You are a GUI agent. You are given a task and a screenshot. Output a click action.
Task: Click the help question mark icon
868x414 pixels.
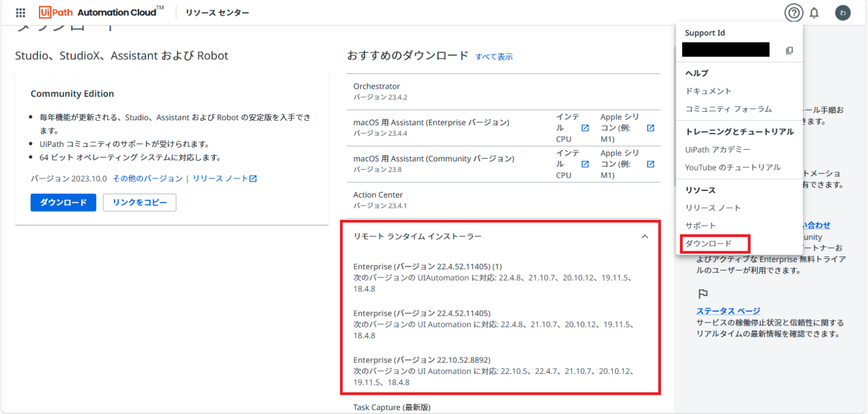click(x=793, y=12)
